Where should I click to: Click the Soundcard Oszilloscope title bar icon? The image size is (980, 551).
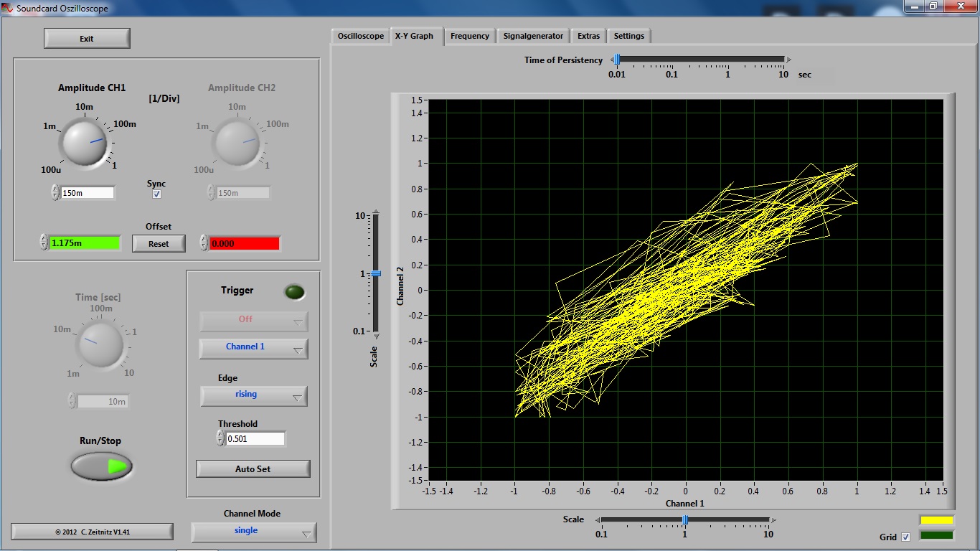tap(8, 7)
